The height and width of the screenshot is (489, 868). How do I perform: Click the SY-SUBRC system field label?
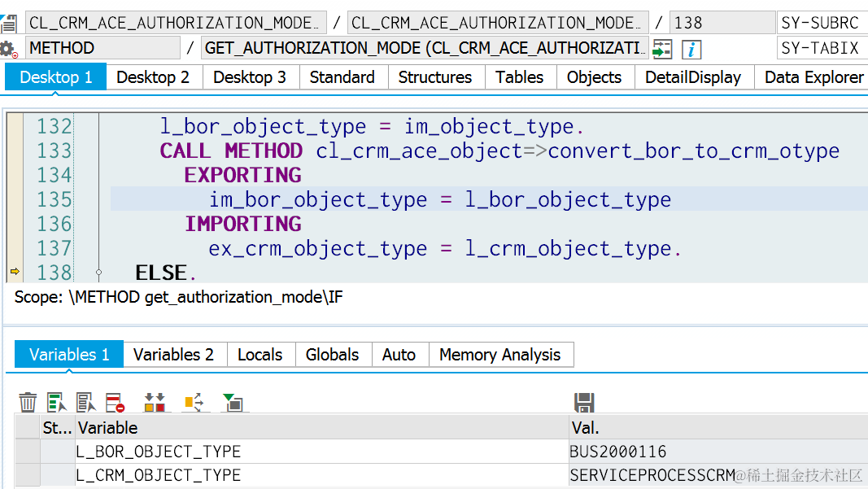click(x=822, y=23)
